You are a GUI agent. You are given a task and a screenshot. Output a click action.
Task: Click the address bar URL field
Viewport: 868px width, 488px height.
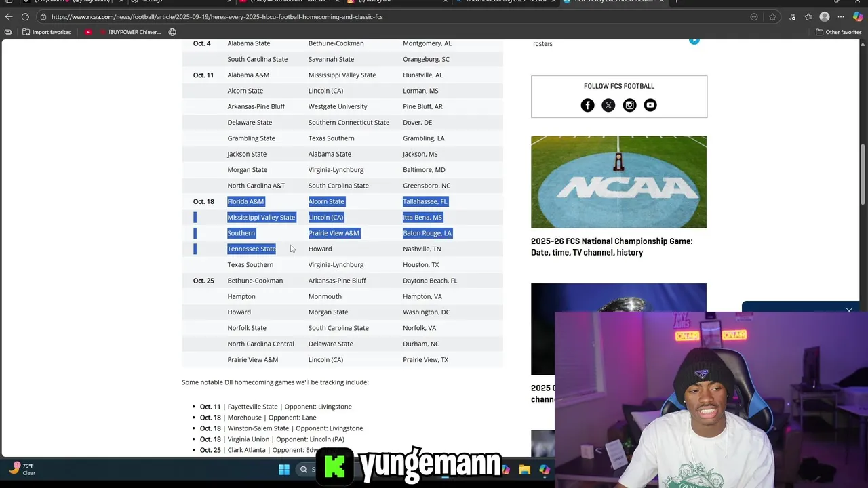coord(393,17)
